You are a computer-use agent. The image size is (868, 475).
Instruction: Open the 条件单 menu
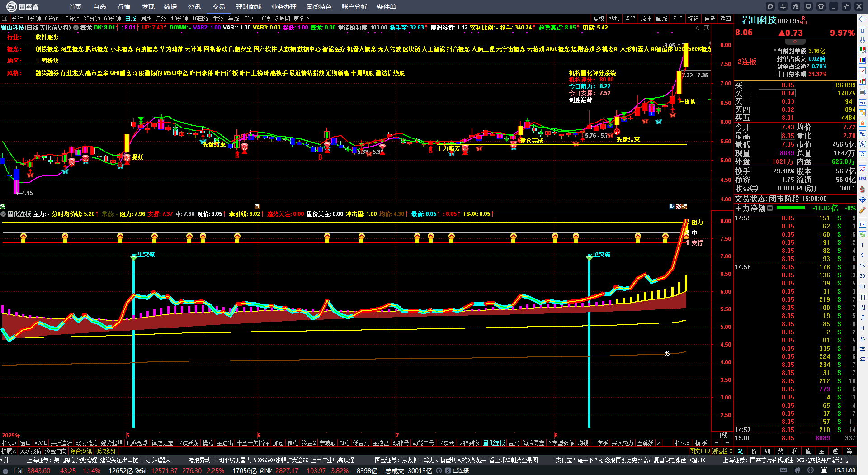pyautogui.click(x=387, y=7)
